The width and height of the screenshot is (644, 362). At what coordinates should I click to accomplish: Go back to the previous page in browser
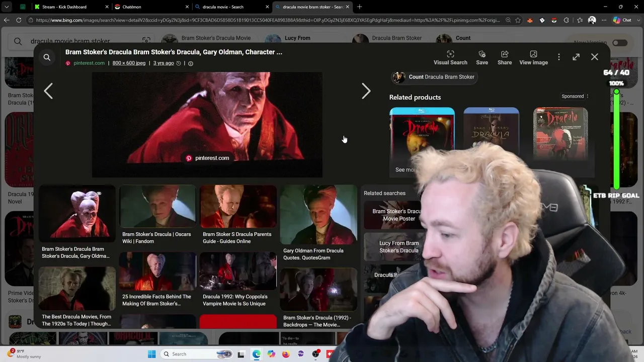pyautogui.click(x=7, y=20)
